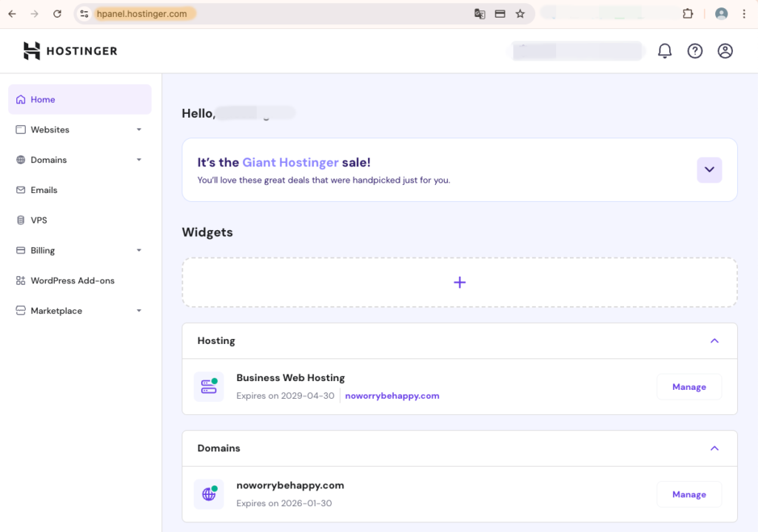Click the noworrybehappy.com domain globe icon
The height and width of the screenshot is (532, 758).
(x=209, y=494)
